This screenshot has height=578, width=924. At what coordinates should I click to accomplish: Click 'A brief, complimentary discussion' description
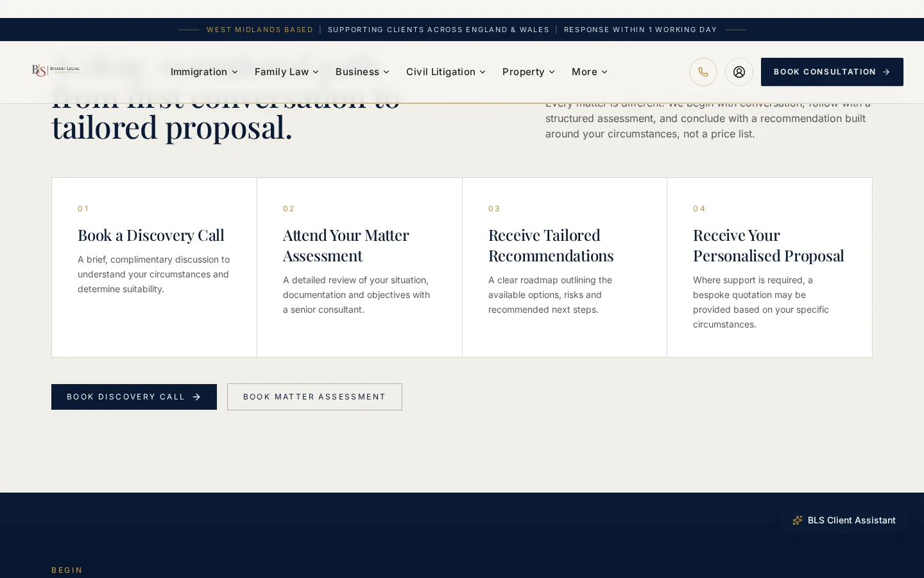pyautogui.click(x=154, y=274)
